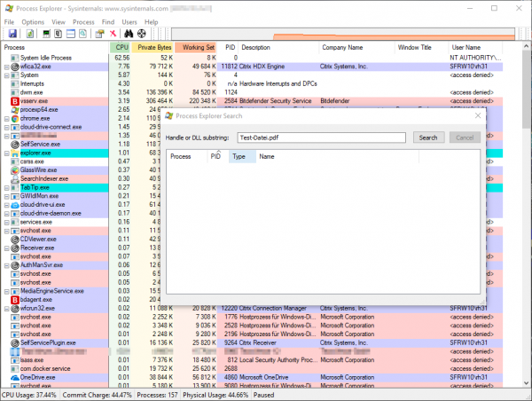
Task: Collapse the wfcrun32.exe tree node
Action: pos(6,309)
